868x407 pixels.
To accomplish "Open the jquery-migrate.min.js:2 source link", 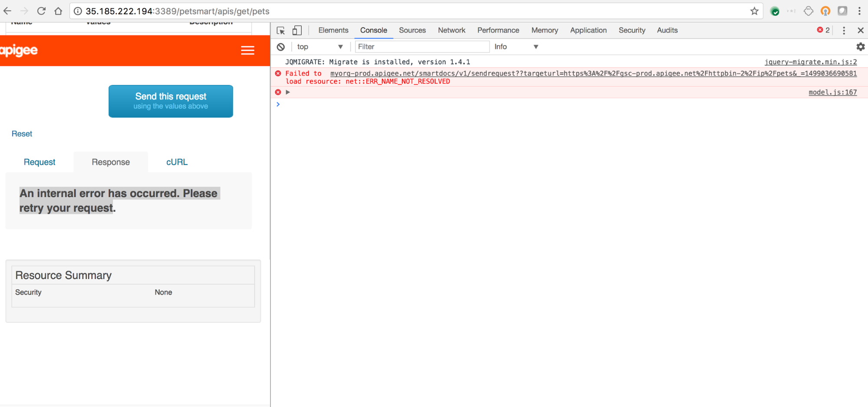I will point(810,62).
